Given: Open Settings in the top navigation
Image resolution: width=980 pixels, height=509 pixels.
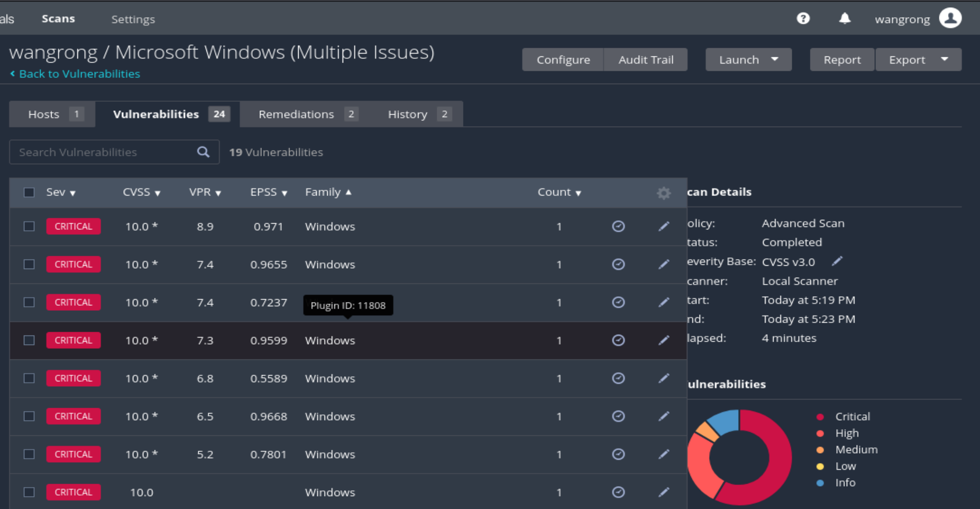Looking at the screenshot, I should click(133, 19).
